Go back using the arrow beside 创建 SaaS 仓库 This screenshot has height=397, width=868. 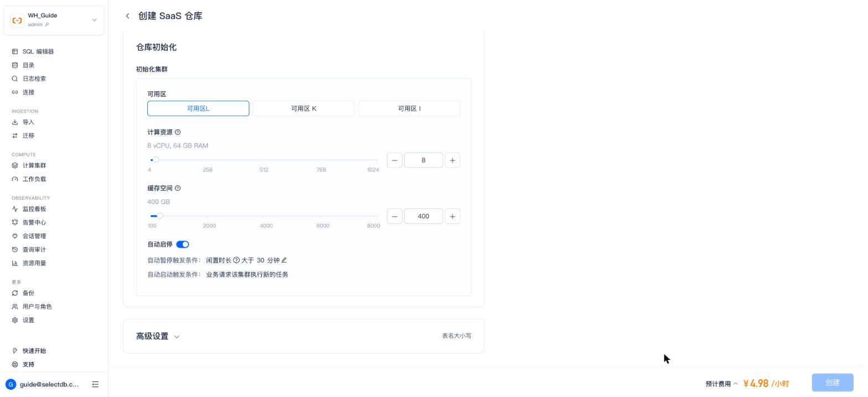pos(127,16)
